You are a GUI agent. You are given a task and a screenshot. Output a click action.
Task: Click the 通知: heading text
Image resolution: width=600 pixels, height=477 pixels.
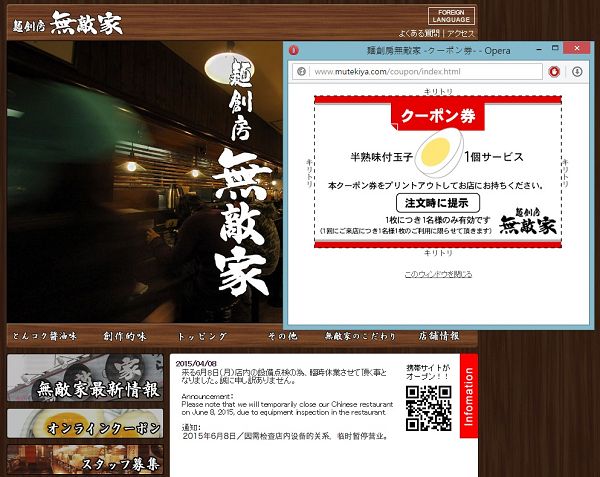coord(191,427)
